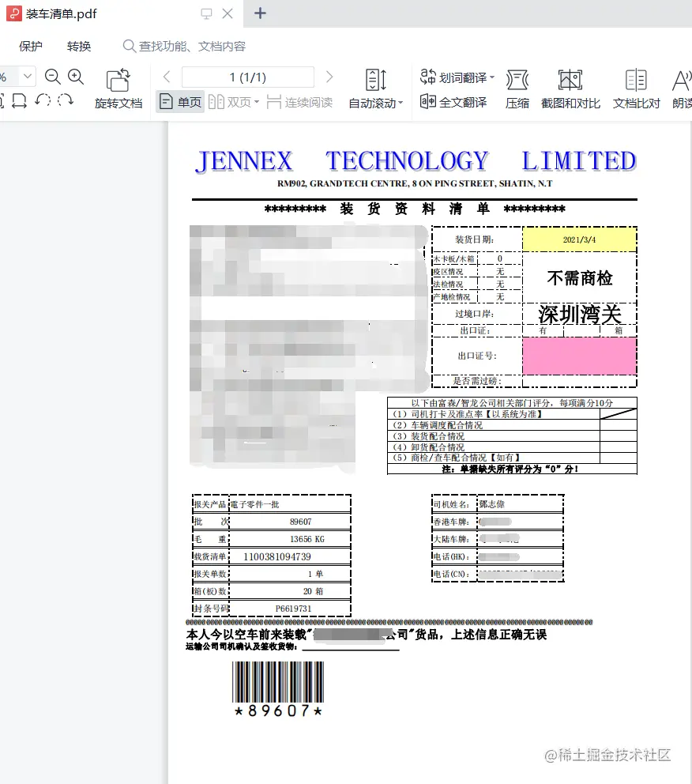Viewport: 692px width, 784px height.
Task: Click the page number field 1 (1/1)
Action: (x=248, y=77)
